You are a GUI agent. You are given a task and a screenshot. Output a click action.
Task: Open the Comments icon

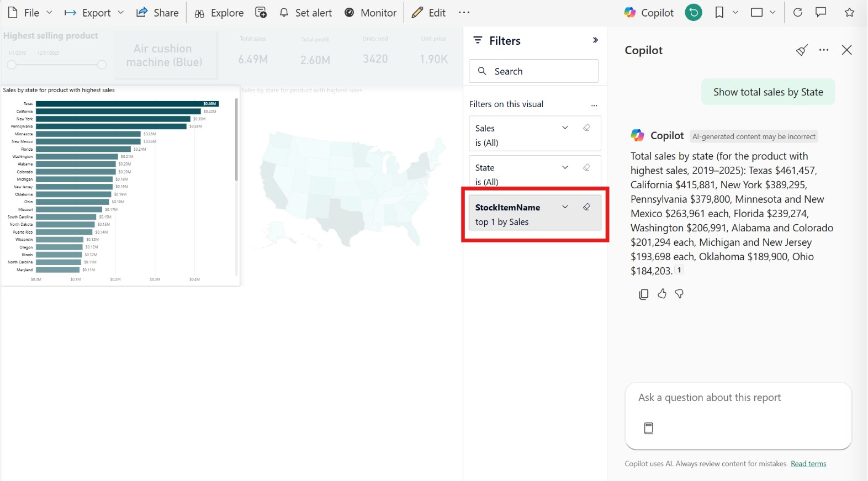pos(821,12)
